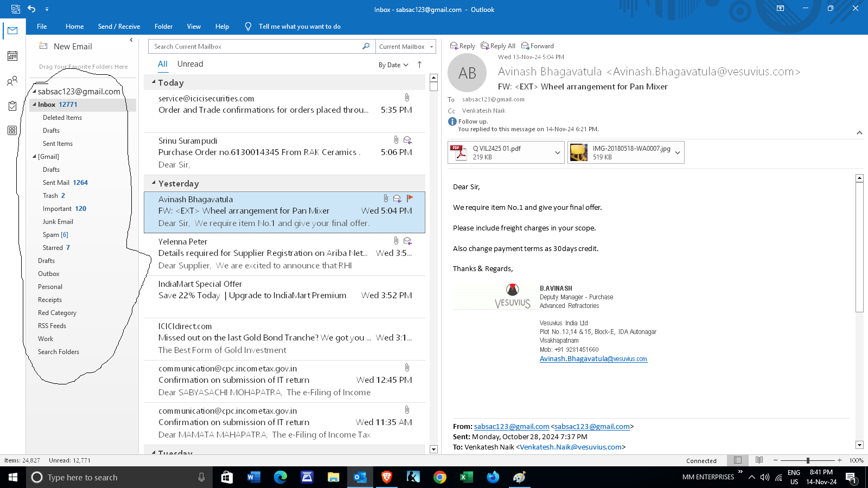Viewport: 868px width, 488px height.
Task: Open the Send / Receive ribbon tab
Action: [119, 27]
